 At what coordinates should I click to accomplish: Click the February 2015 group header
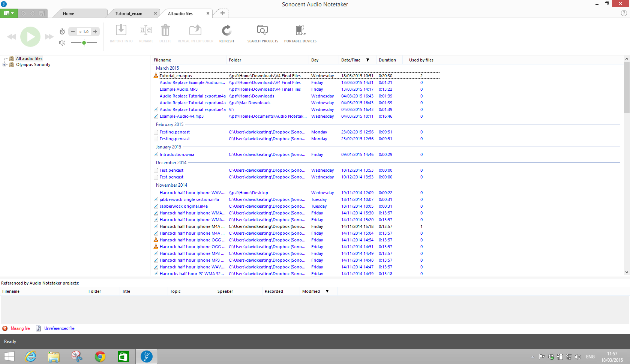point(169,124)
